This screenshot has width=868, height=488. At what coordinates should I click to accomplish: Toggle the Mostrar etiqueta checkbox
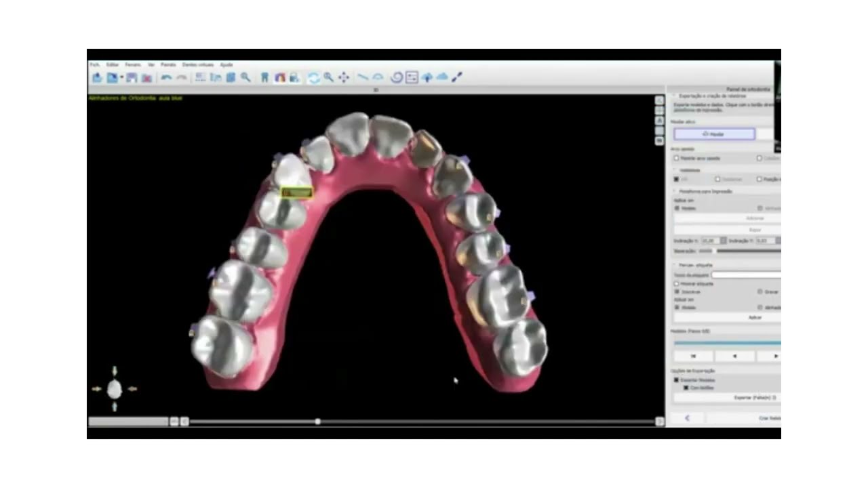click(x=676, y=283)
